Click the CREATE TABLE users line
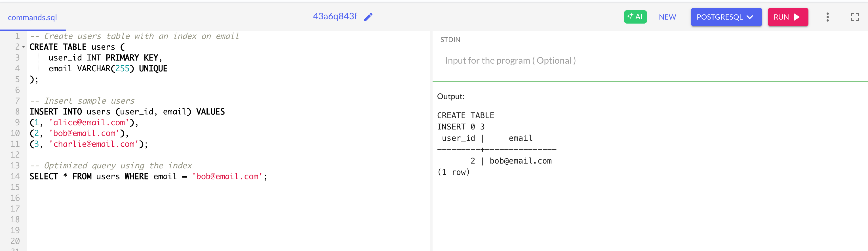The height and width of the screenshot is (251, 868). click(x=77, y=47)
